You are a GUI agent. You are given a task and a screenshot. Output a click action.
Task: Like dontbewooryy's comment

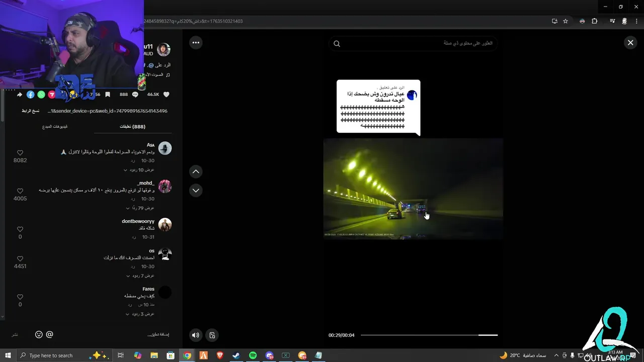click(20, 229)
